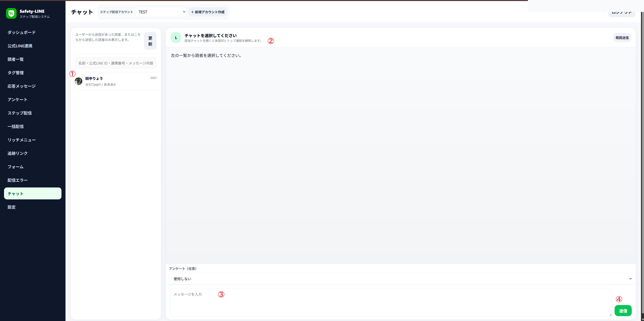Open タグ管理 in the sidebar
Image resolution: width=644 pixels, height=321 pixels.
33,73
